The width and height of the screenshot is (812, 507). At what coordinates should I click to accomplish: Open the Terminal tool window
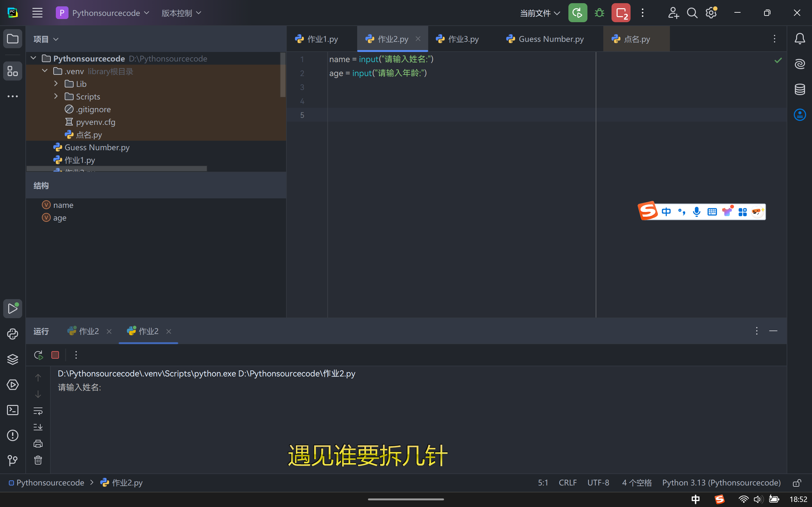coord(13,410)
